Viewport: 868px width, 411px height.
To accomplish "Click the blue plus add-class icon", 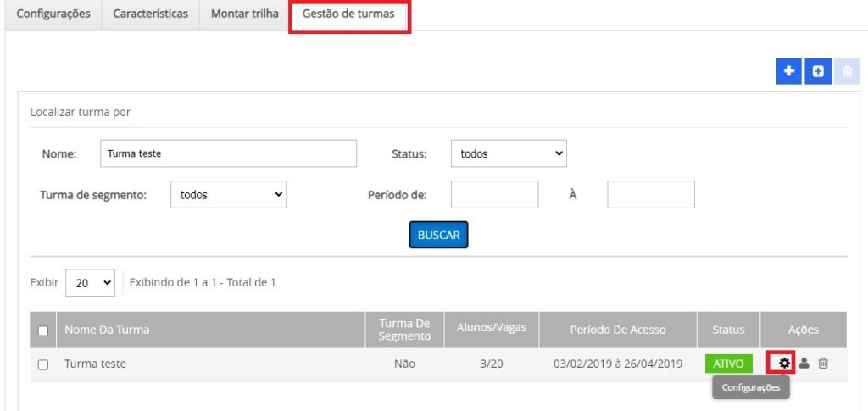I will click(788, 72).
